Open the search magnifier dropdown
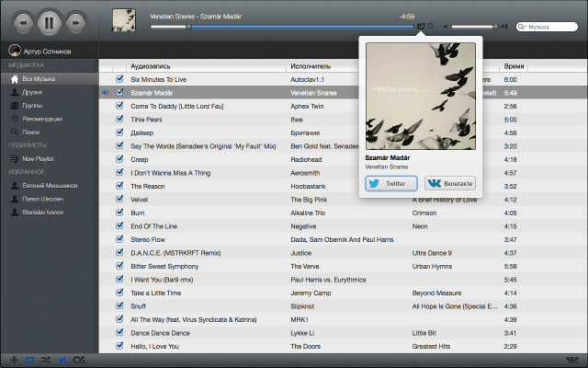This screenshot has height=368, width=588. click(x=522, y=27)
